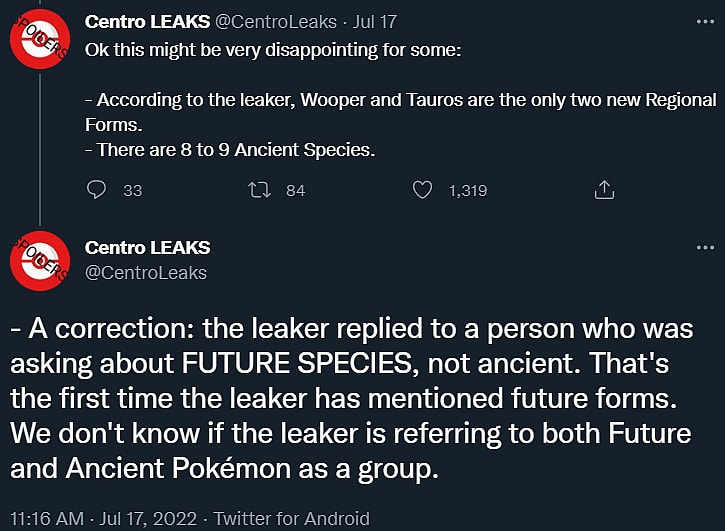
Task: Click the Centro LEAKS display name in the first tweet
Action: [x=148, y=21]
